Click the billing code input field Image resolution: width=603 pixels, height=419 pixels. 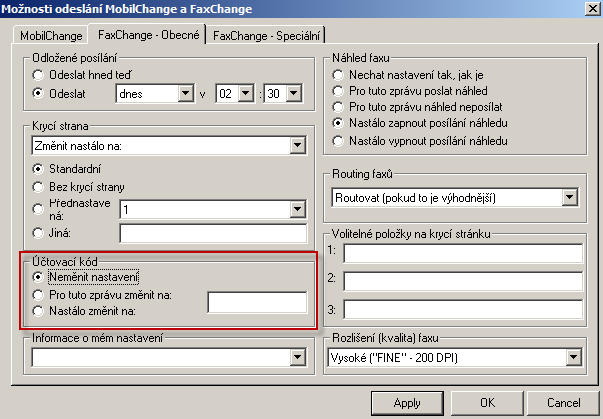[257, 302]
